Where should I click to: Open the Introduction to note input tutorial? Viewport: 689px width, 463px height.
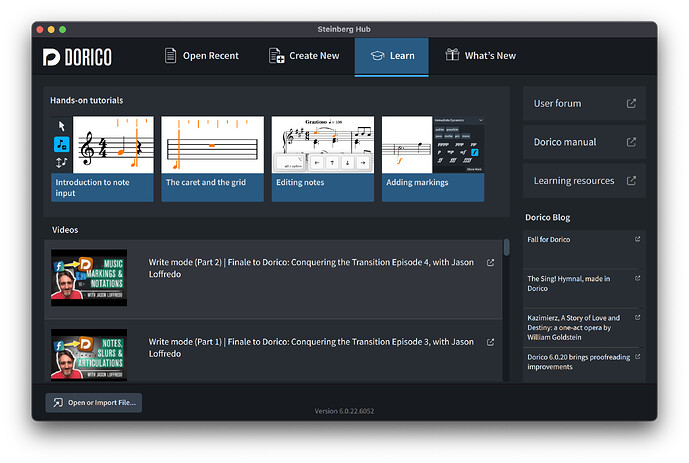[x=102, y=159]
